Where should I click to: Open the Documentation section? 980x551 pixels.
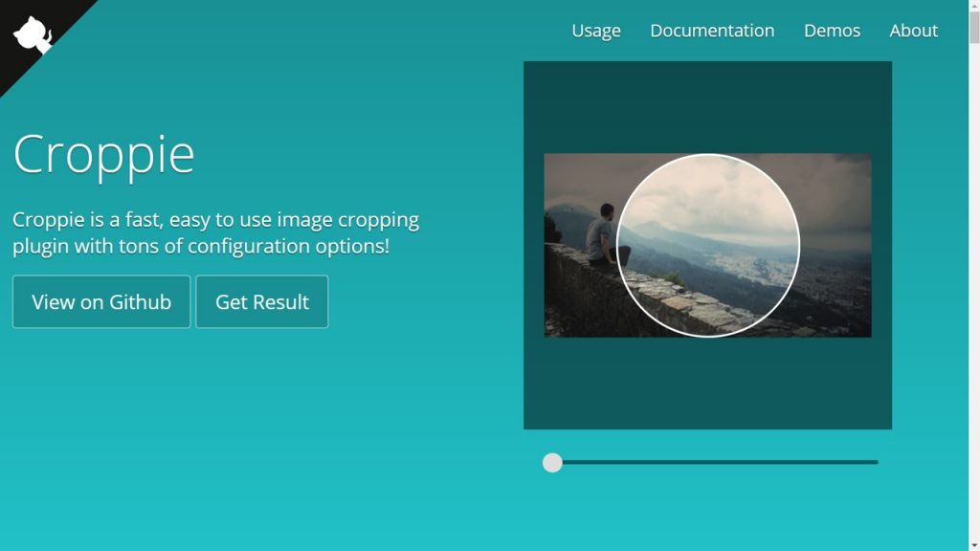click(x=712, y=31)
